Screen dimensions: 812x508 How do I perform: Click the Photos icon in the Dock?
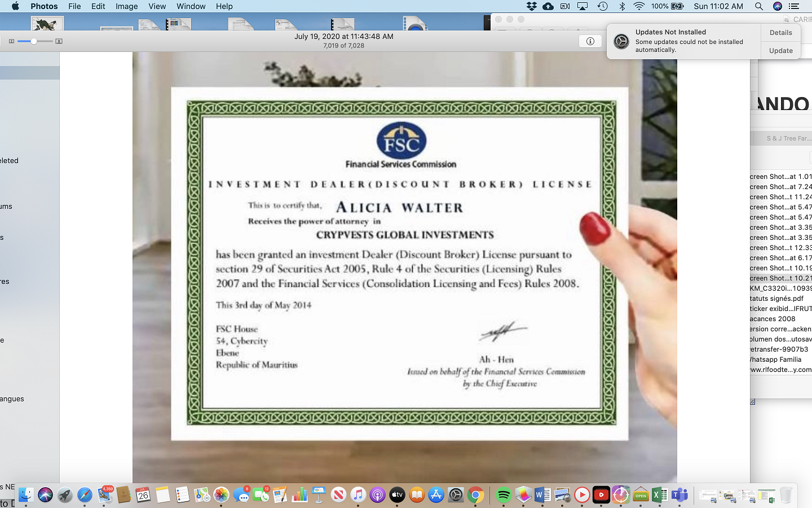click(222, 495)
